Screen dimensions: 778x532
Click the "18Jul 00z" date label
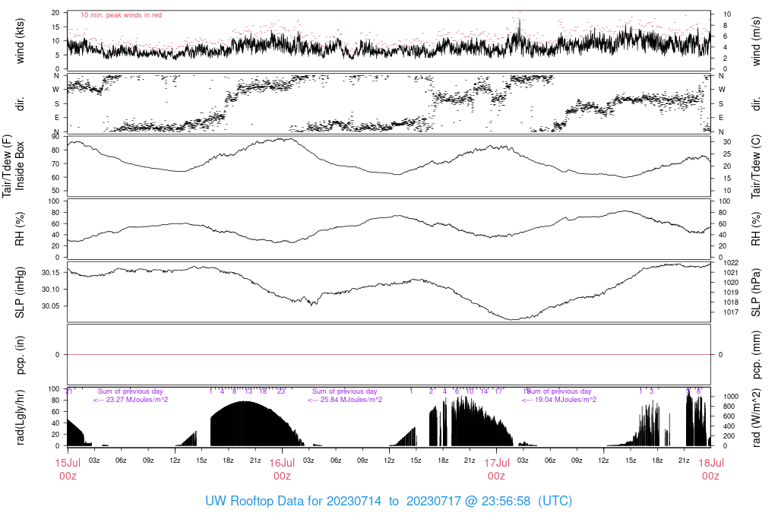[x=711, y=469]
